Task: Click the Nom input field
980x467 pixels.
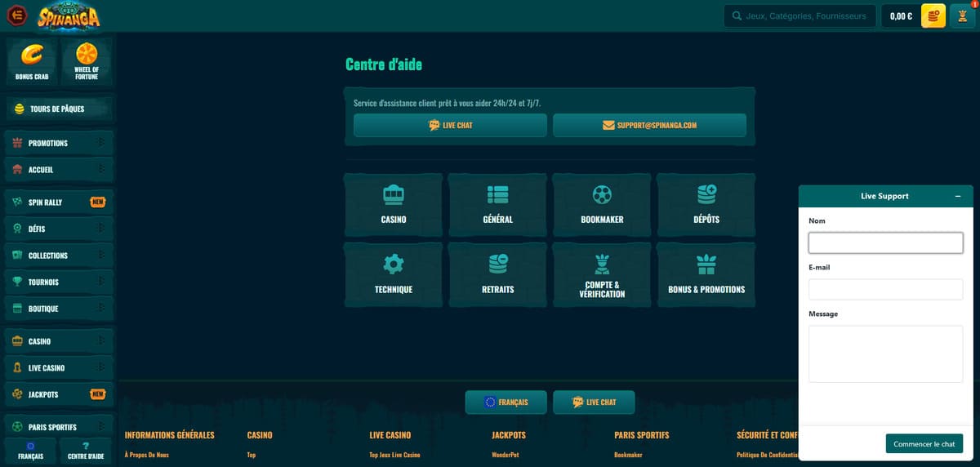Action: (885, 242)
